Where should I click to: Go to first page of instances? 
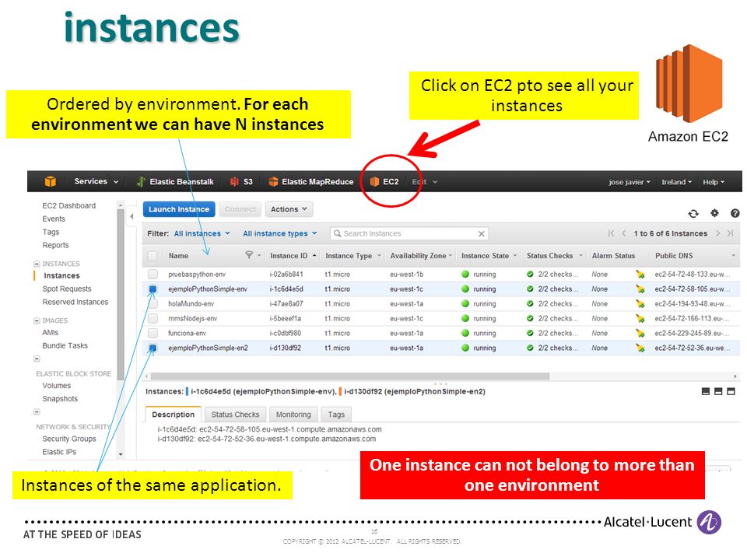coord(612,233)
